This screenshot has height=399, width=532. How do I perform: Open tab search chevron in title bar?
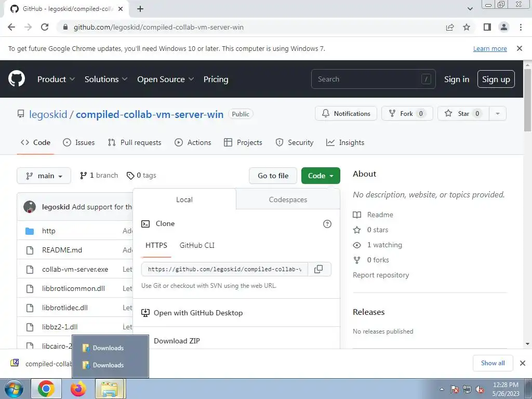(470, 9)
